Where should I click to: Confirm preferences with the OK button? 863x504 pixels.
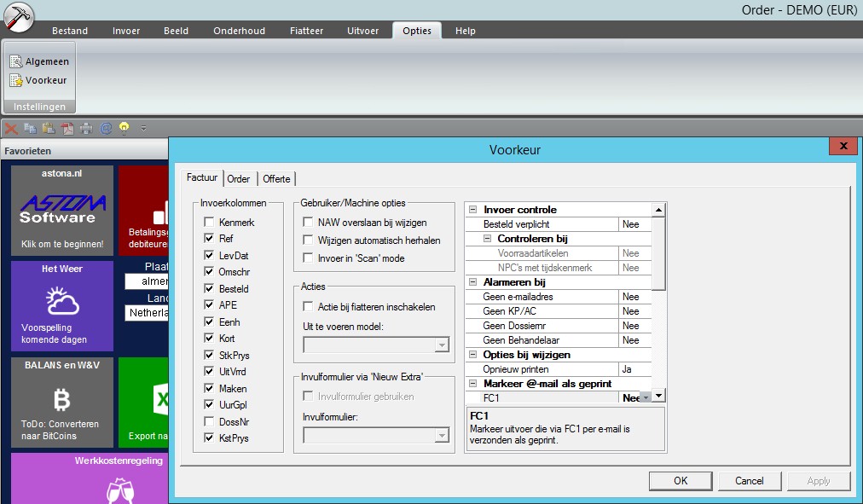coord(681,481)
